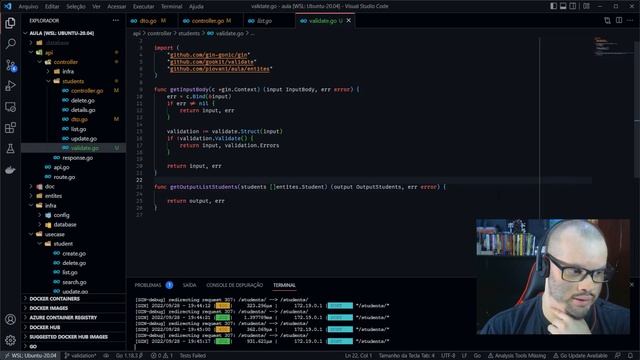Open the SAÍDA panel tab
The height and width of the screenshot is (360, 640).
tap(189, 285)
